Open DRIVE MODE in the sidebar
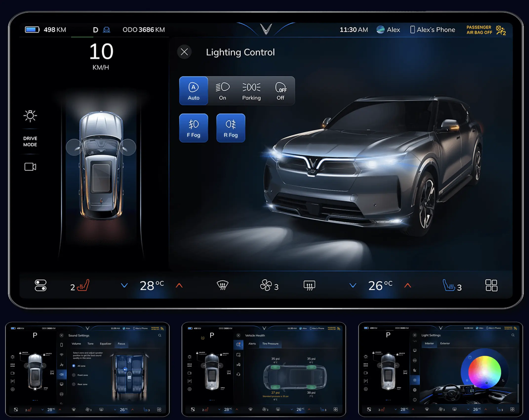This screenshot has height=420, width=529. [x=30, y=141]
